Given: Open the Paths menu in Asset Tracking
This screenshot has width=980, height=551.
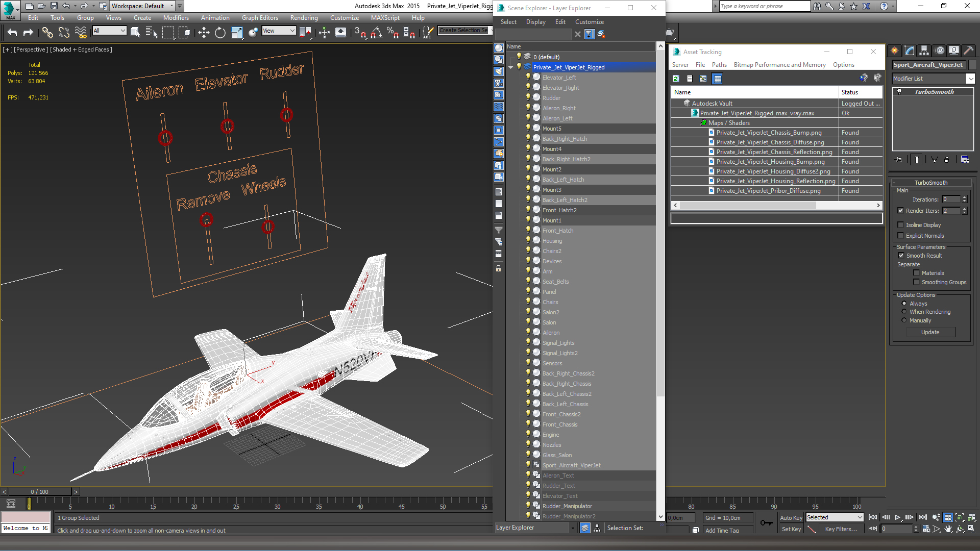Looking at the screenshot, I should pyautogui.click(x=719, y=65).
